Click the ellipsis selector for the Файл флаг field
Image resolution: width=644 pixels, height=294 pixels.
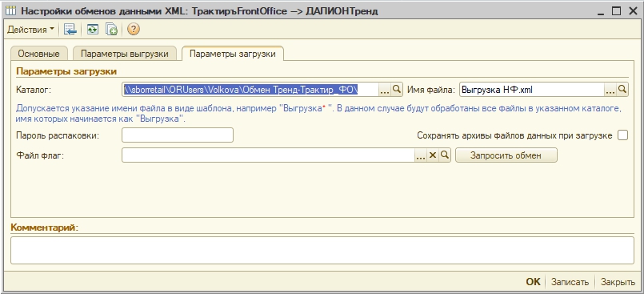click(x=421, y=155)
